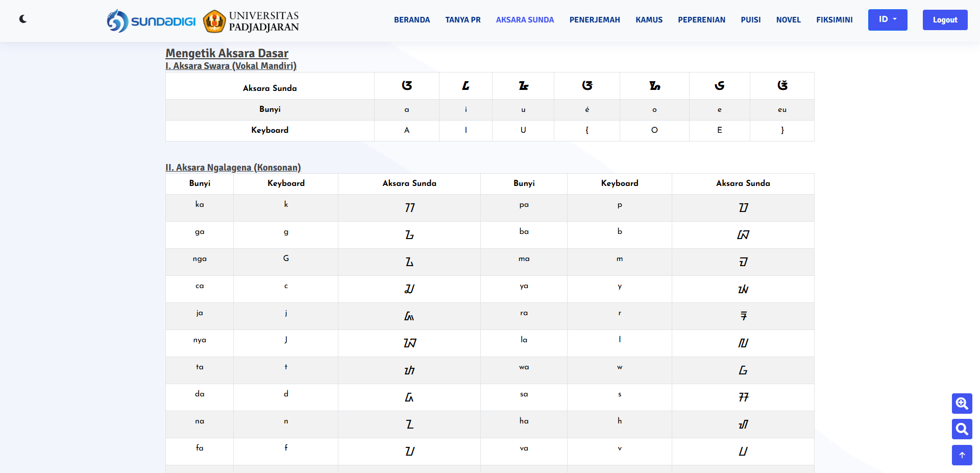Open the Novel section

click(789, 20)
